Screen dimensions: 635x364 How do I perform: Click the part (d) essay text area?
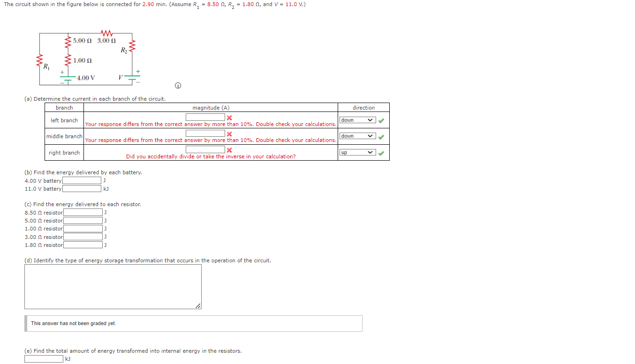[x=113, y=287]
